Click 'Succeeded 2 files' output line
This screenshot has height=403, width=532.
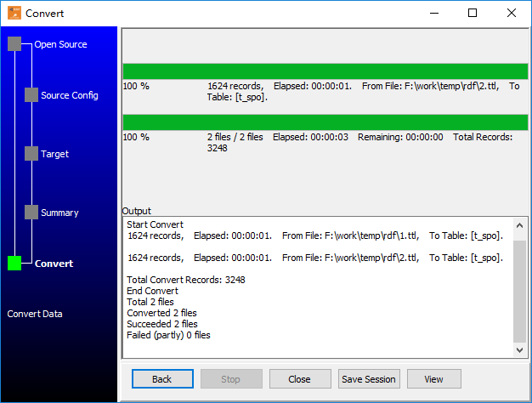(x=162, y=324)
